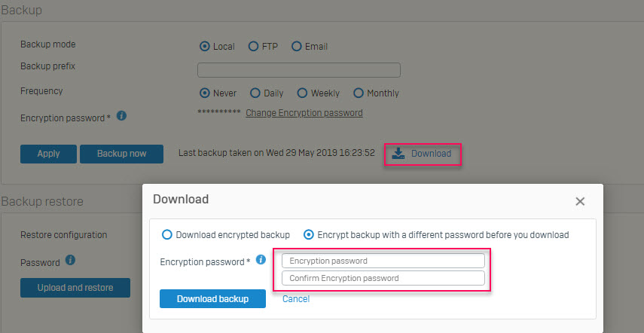
Task: Click info icon next to restore Password label
Action: (70, 261)
